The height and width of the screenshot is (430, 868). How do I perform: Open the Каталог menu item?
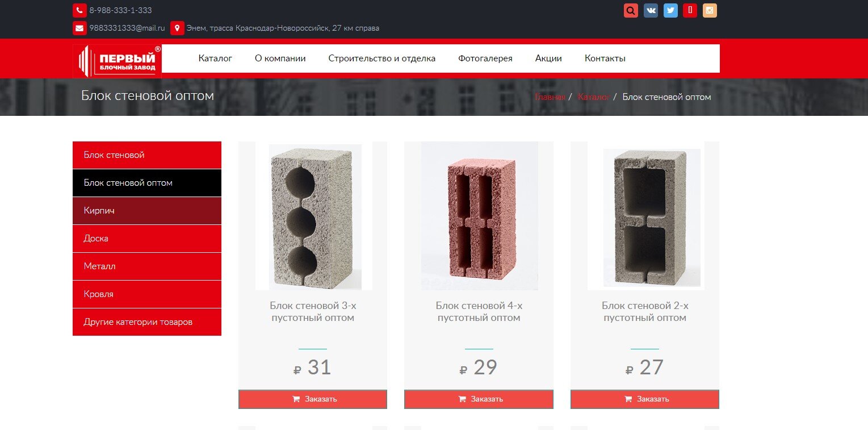[215, 59]
